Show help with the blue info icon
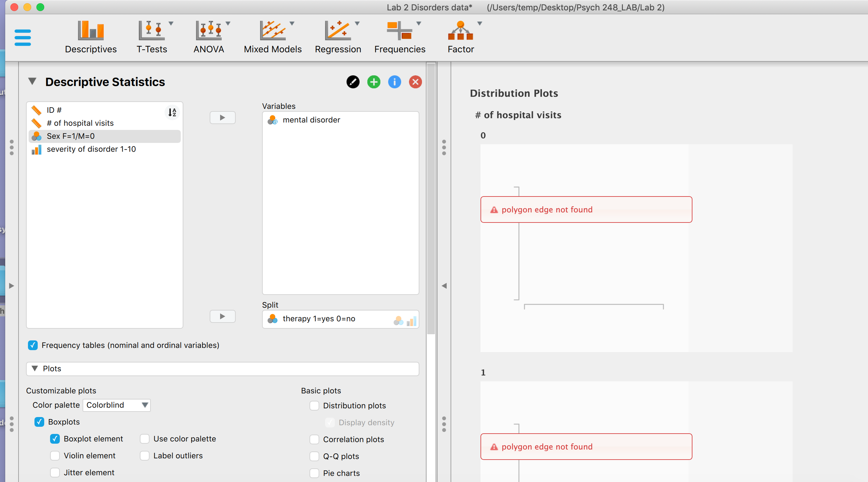Screen dimensions: 868x482 tap(395, 82)
